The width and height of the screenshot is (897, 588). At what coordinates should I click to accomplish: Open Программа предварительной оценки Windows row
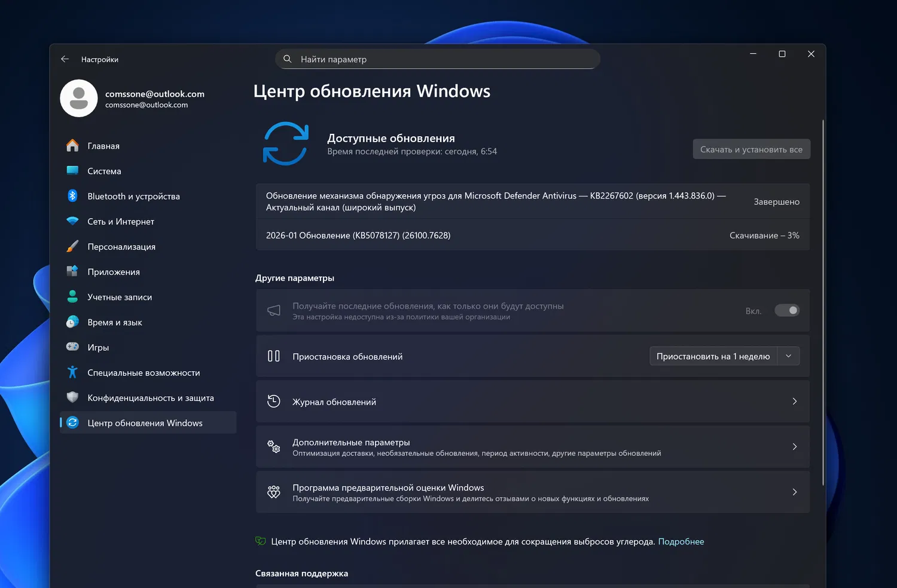tap(533, 492)
